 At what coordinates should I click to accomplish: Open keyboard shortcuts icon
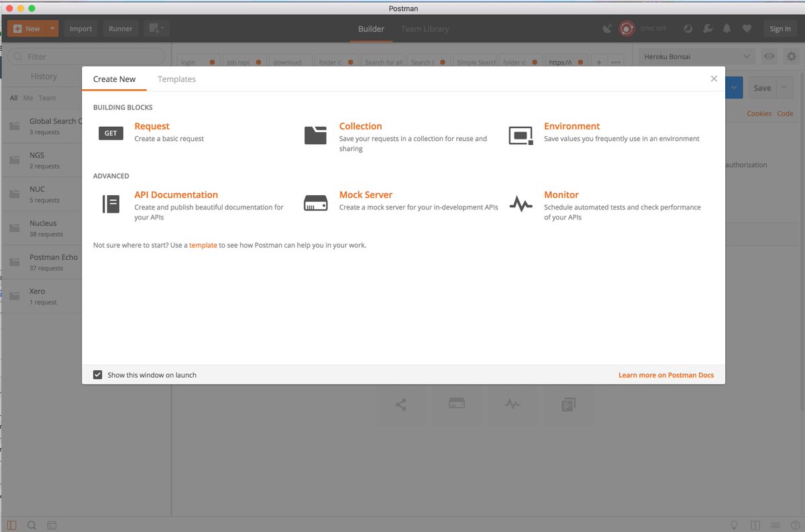pyautogui.click(x=775, y=525)
